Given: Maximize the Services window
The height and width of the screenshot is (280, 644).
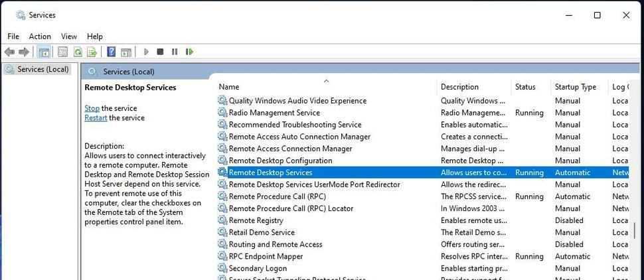Looking at the screenshot, I should coord(597,15).
